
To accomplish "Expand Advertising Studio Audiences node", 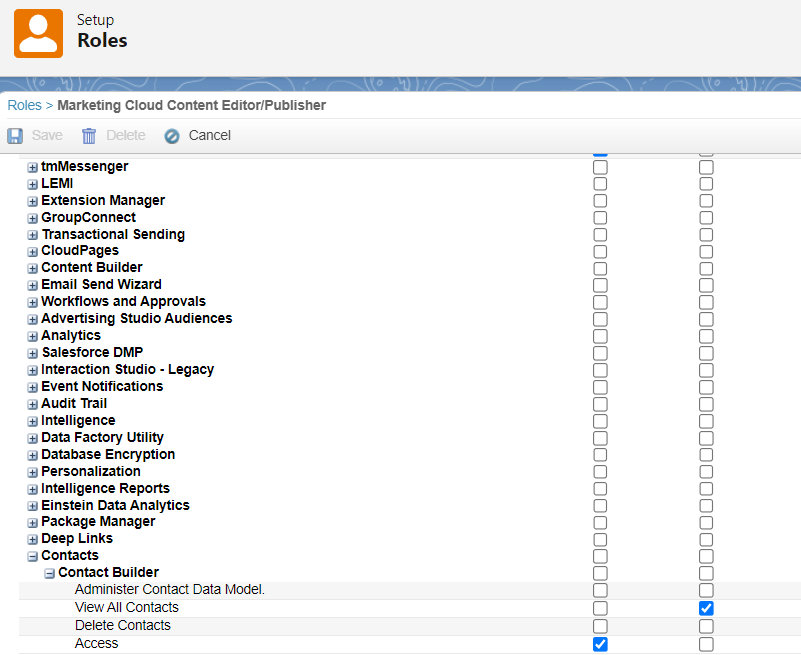I will pyautogui.click(x=33, y=319).
